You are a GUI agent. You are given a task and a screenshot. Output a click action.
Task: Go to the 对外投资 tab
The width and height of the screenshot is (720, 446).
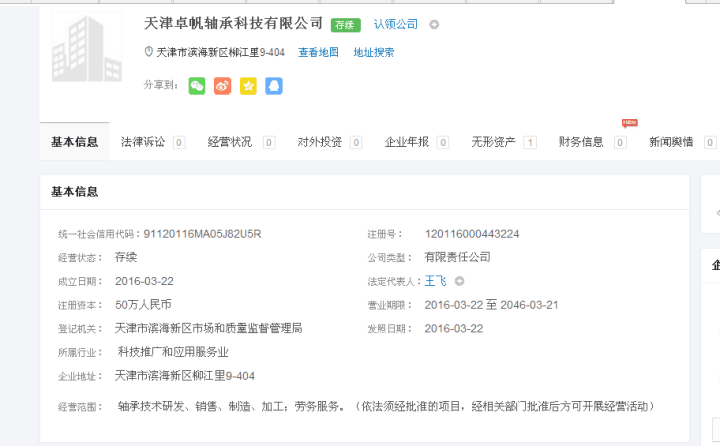coord(319,142)
